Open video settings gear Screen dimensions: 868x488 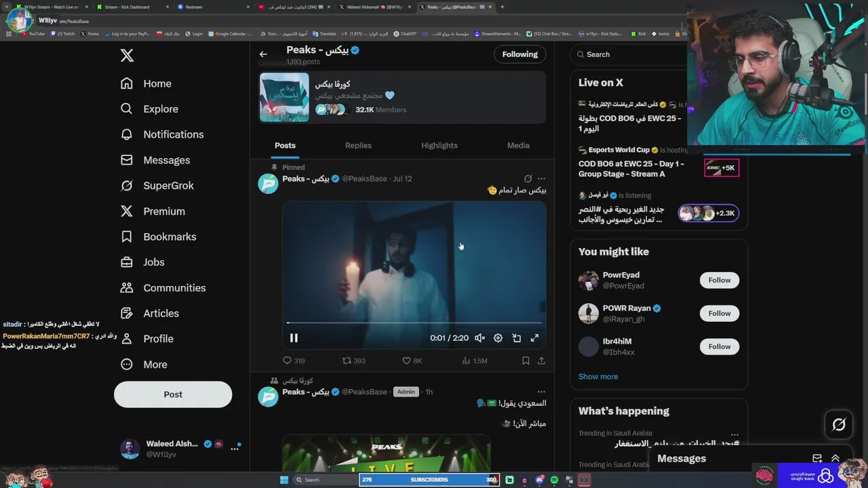point(498,338)
